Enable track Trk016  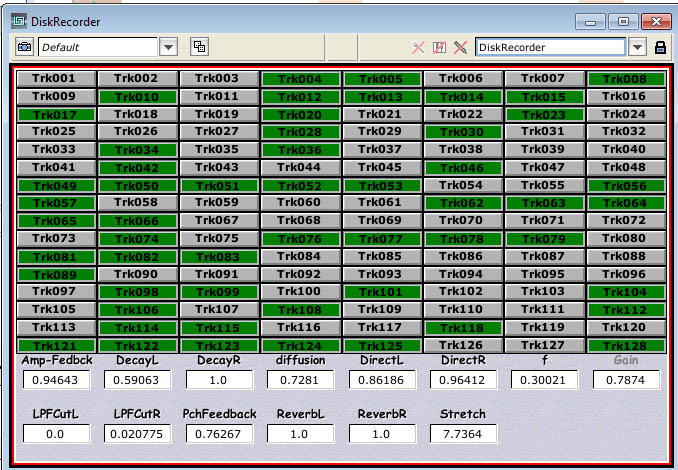625,96
